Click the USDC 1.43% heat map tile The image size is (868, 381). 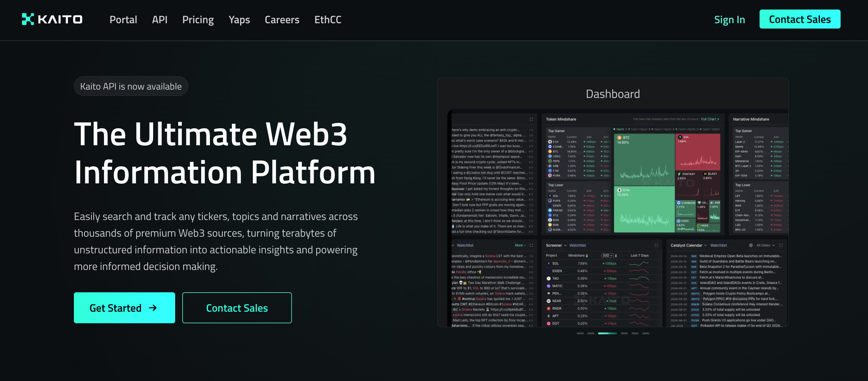(685, 225)
